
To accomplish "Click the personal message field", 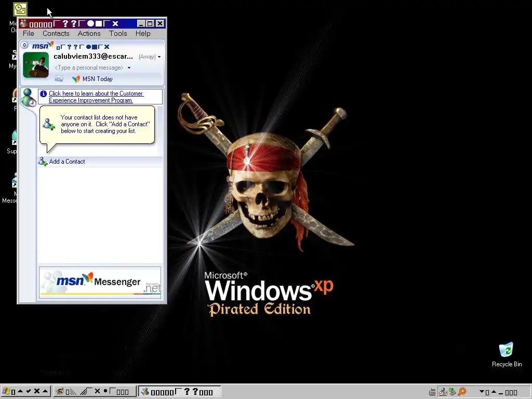I will click(x=89, y=68).
